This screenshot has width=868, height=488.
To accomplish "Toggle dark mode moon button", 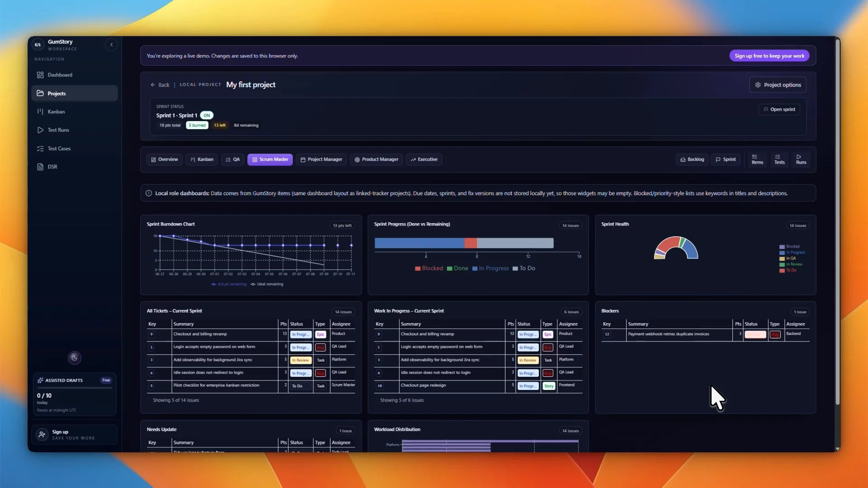I will 74,358.
